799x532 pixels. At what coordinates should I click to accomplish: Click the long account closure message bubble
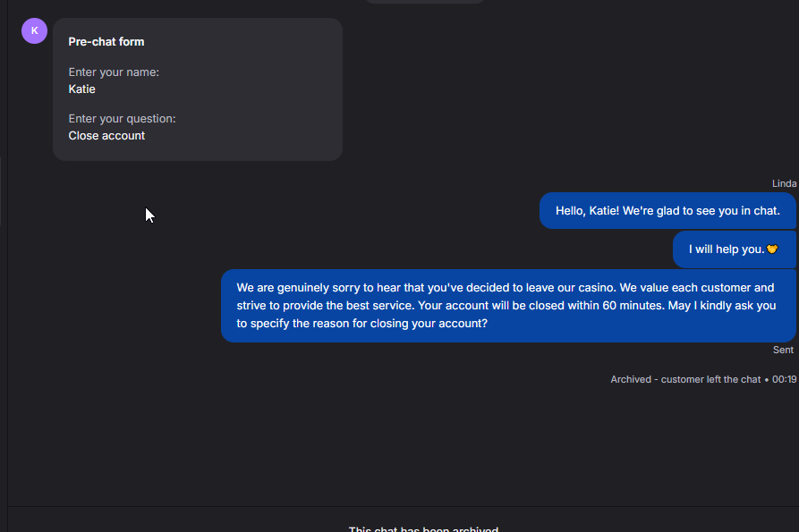[x=507, y=306]
